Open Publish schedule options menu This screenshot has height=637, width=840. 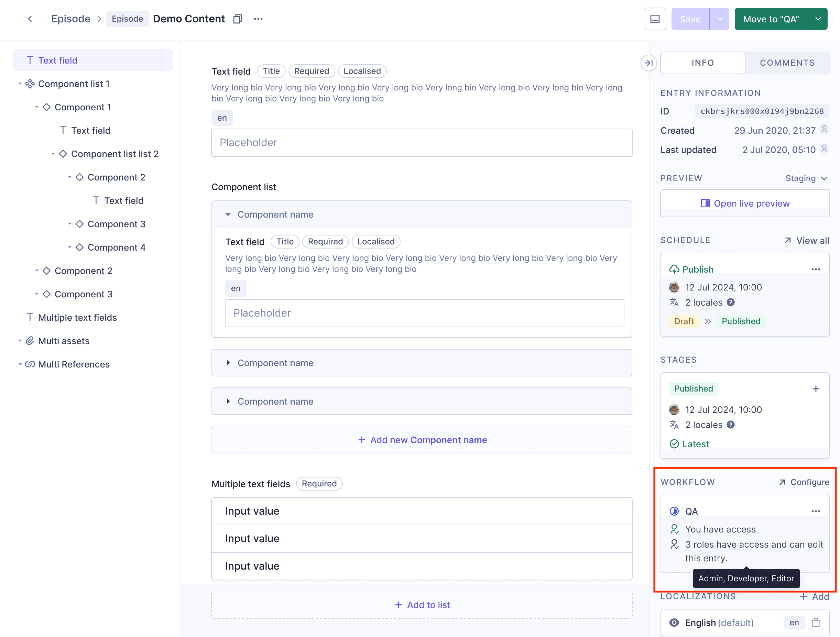click(815, 269)
